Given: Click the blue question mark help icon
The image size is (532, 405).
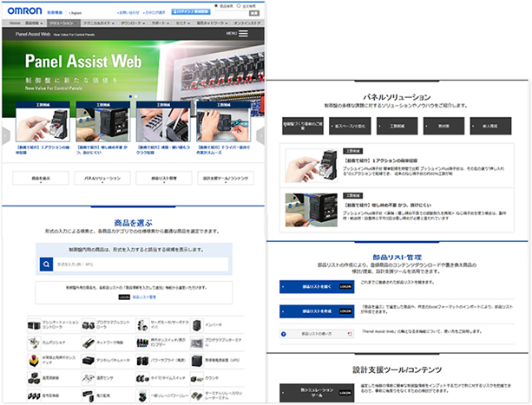Looking at the screenshot, I should tap(284, 334).
